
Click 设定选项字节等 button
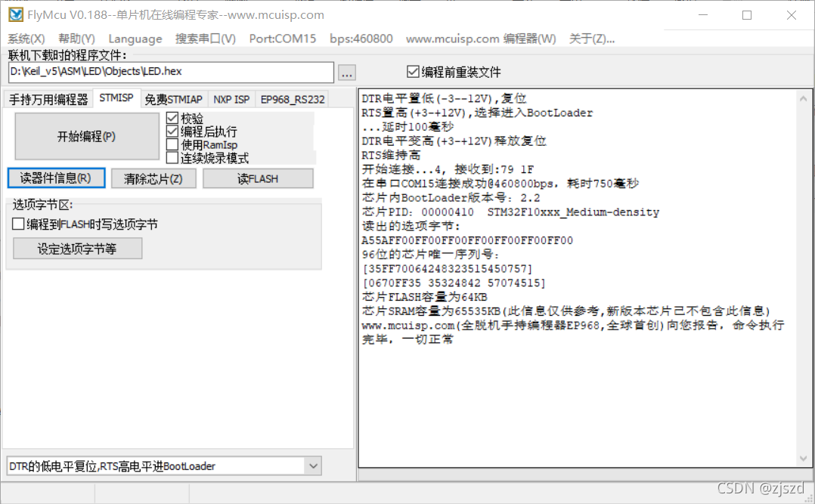(x=77, y=249)
